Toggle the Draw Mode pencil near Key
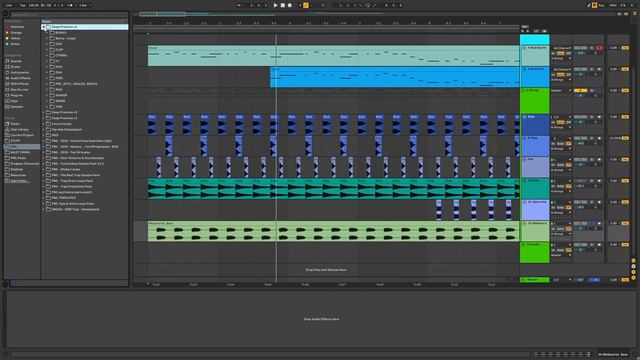The width and height of the screenshot is (640, 360). [x=588, y=5]
